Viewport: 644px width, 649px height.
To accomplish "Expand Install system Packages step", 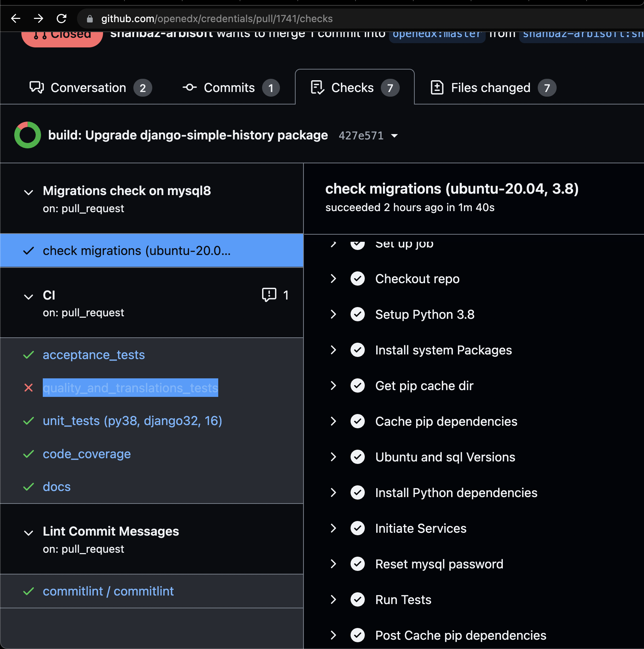I will point(333,350).
